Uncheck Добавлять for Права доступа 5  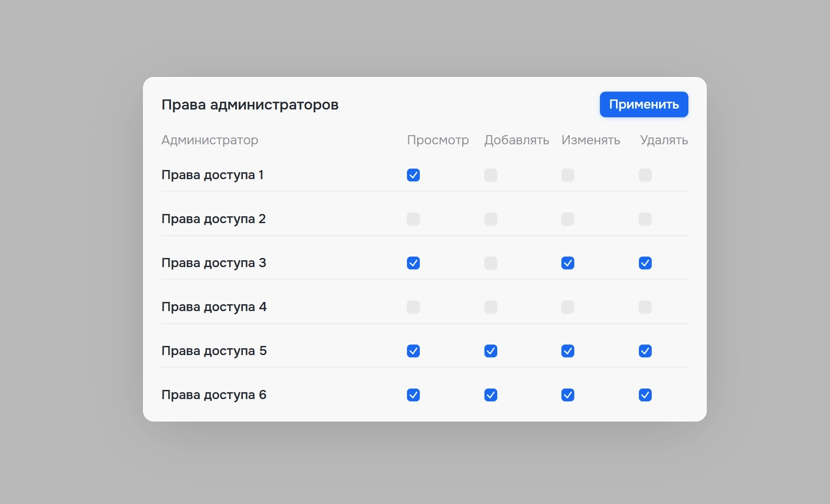coord(491,351)
